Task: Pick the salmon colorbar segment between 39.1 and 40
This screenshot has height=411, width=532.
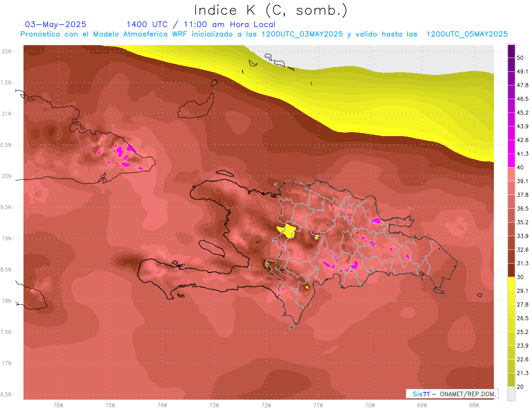Action: 511,174
